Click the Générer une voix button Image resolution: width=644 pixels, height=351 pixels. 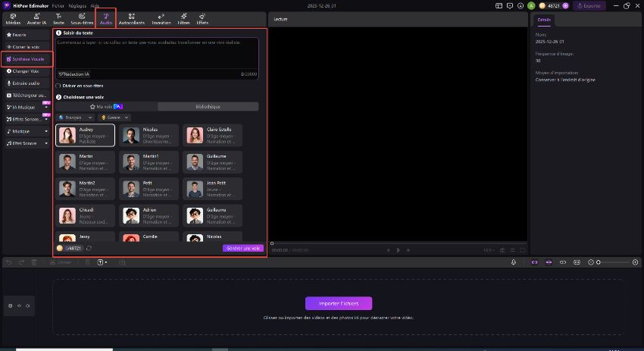(x=243, y=248)
